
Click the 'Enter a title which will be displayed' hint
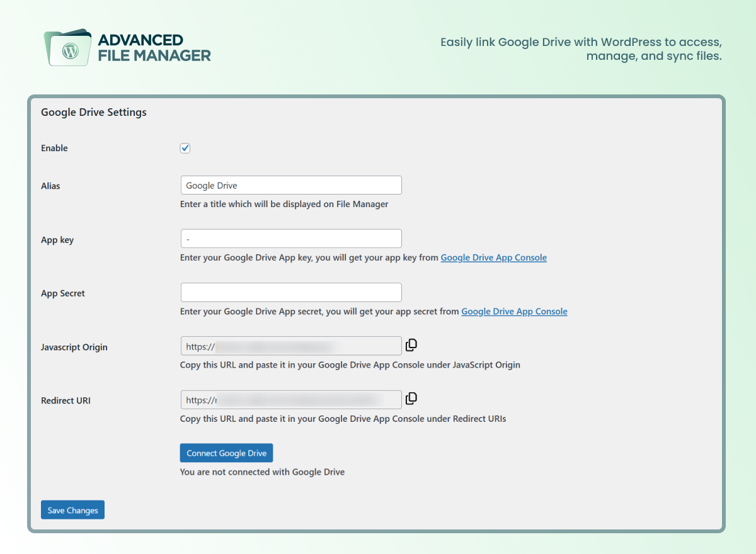[x=284, y=204]
